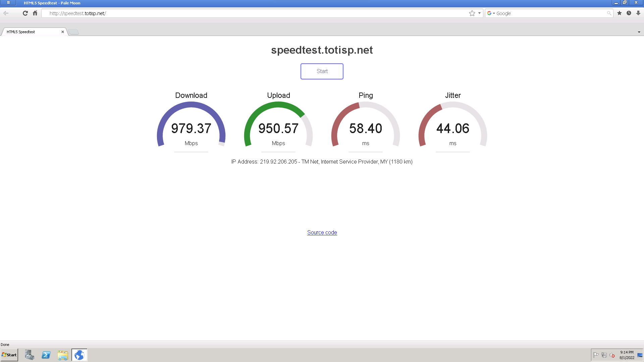The width and height of the screenshot is (644, 362).
Task: Open the bookmarks star toolbar button
Action: coord(620,13)
